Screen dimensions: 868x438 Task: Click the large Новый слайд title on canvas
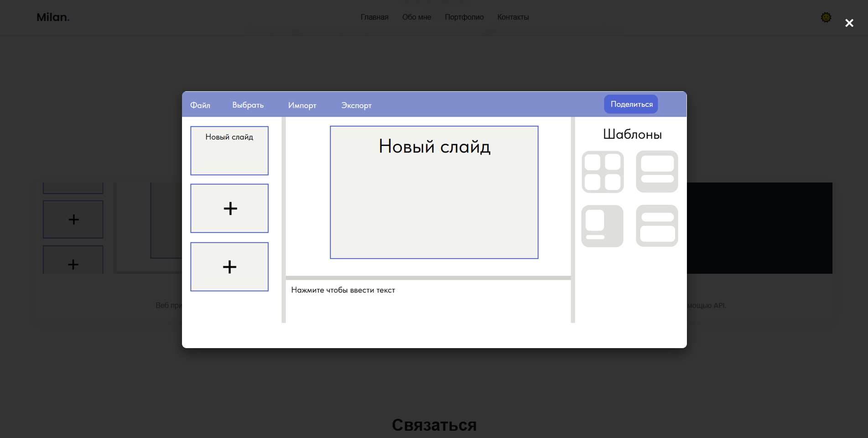(434, 146)
